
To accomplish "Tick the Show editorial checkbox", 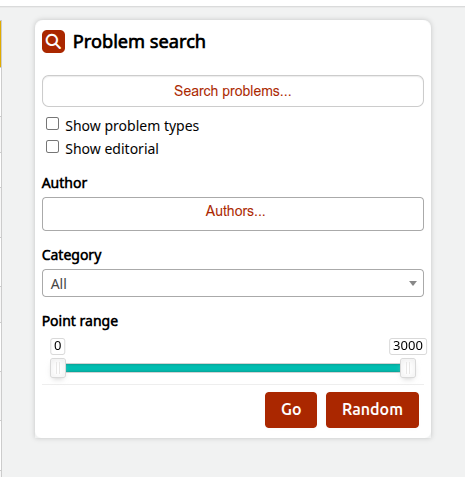I will coord(52,147).
